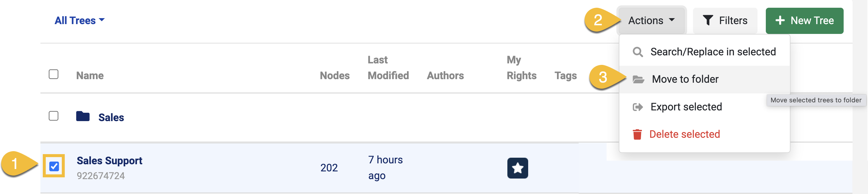Viewport: 868px width, 194px height.
Task: Click the export arrow icon beside Export selected
Action: coord(637,107)
